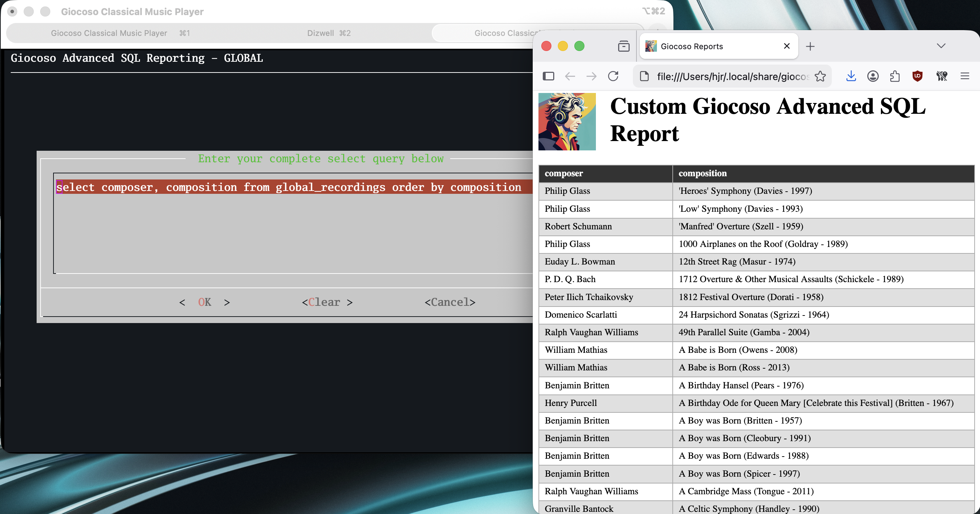980x514 pixels.
Task: Click the uBlock Origin shield icon
Action: pos(917,76)
